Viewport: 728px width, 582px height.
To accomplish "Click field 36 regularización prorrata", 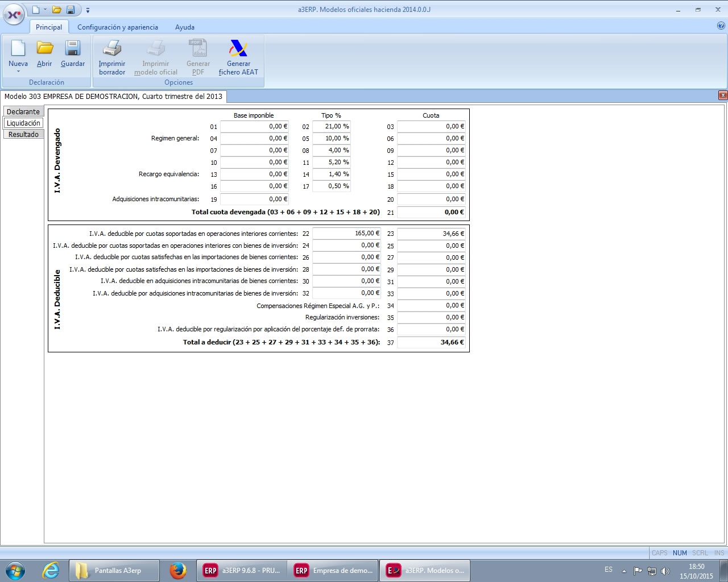I will 431,329.
